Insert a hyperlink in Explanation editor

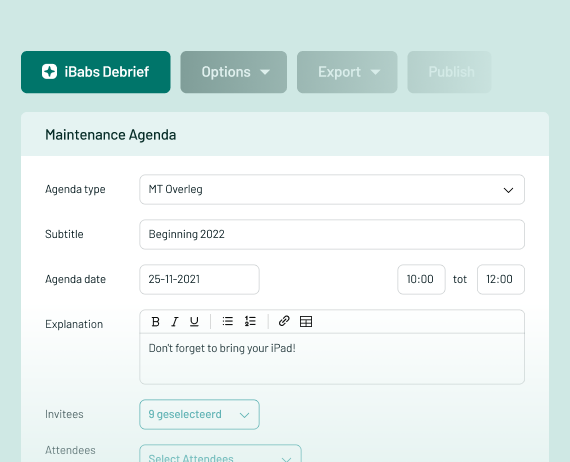(284, 321)
